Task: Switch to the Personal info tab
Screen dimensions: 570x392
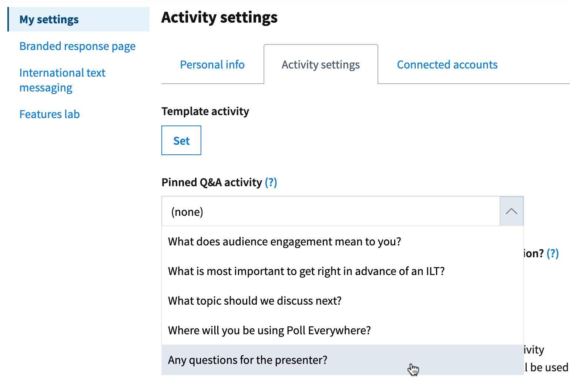Action: 212,65
